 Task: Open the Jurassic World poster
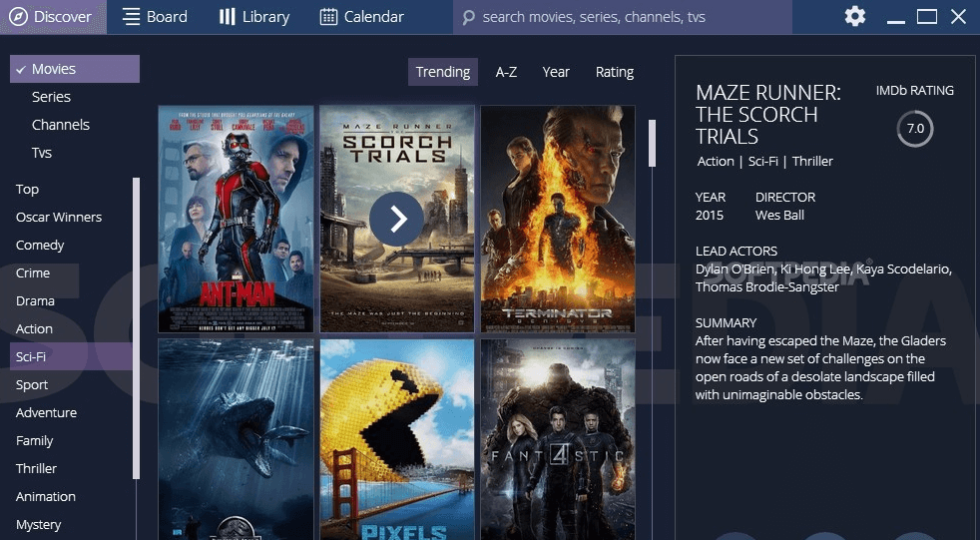[x=236, y=439]
